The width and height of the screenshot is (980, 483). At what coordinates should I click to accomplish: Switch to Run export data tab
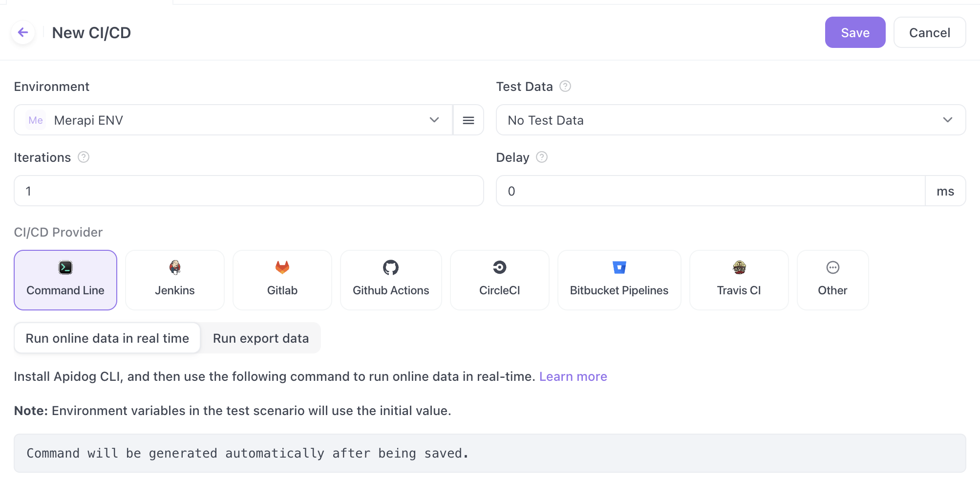260,338
